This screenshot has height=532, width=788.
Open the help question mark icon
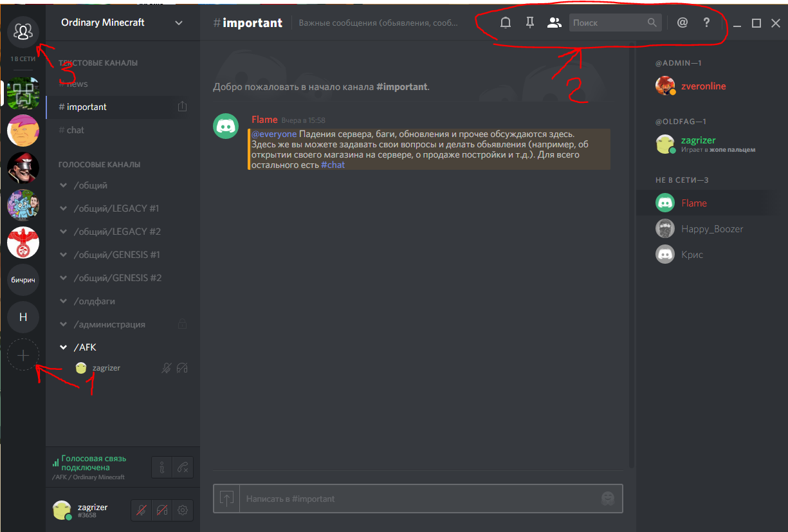(706, 23)
